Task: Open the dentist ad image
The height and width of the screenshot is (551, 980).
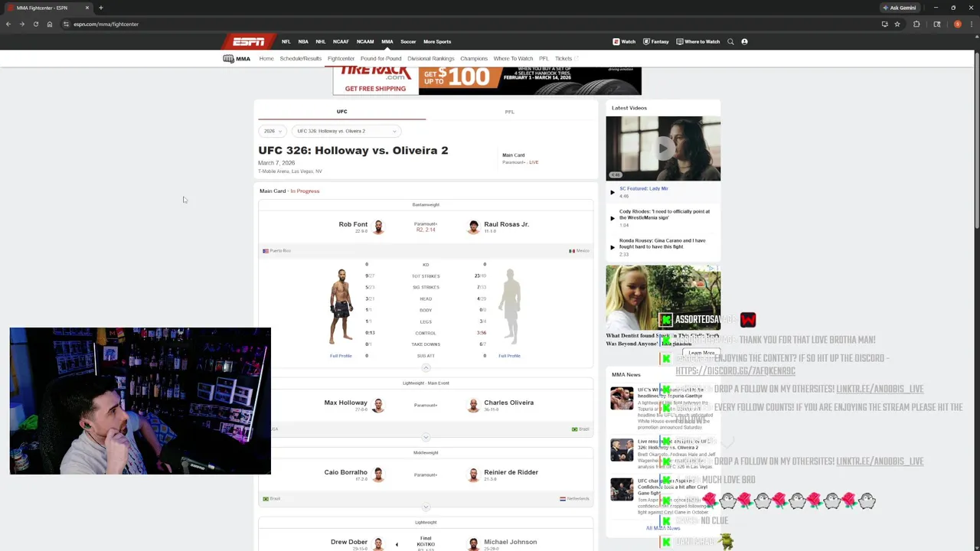Action: 663,297
